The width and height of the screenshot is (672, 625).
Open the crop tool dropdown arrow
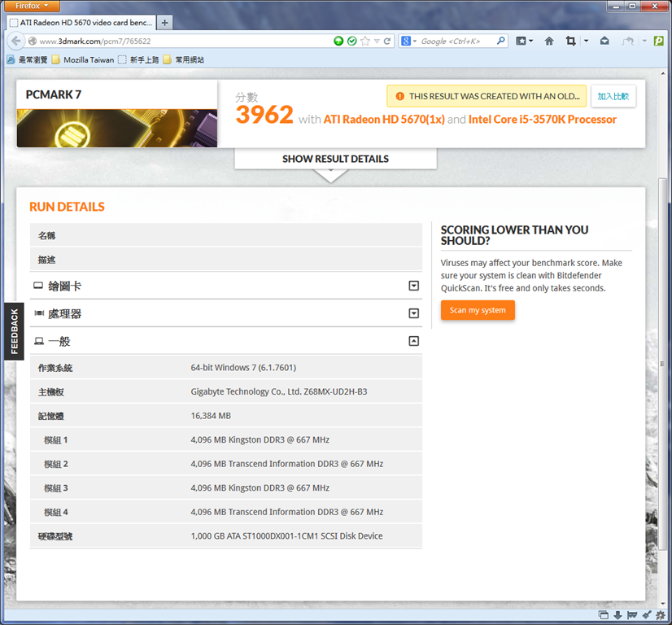[x=586, y=42]
